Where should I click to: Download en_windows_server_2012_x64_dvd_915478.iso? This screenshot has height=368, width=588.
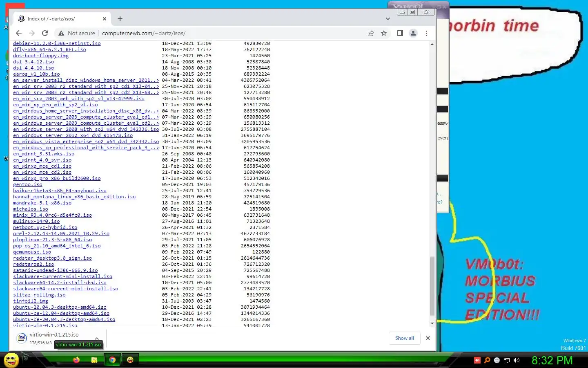pos(73,135)
